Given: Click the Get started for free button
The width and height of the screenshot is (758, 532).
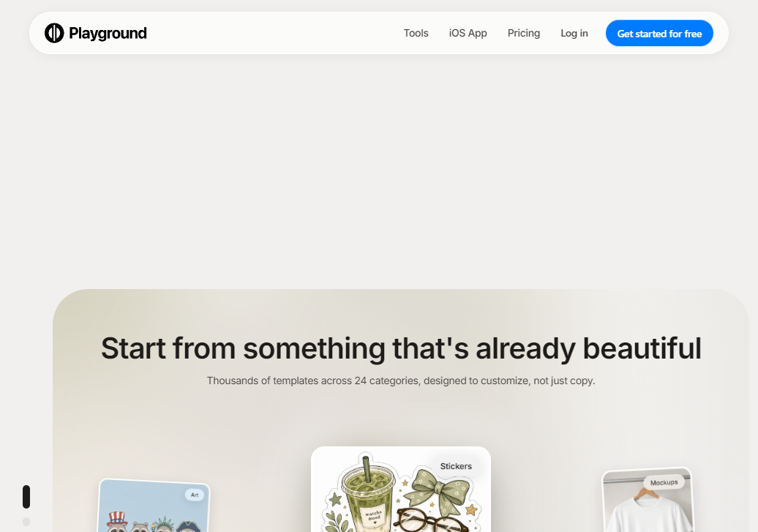Looking at the screenshot, I should click(659, 34).
